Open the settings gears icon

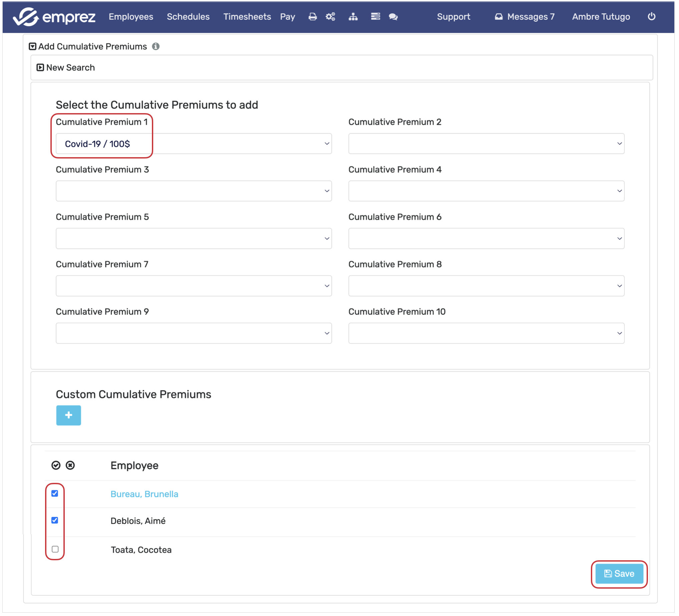(x=330, y=16)
